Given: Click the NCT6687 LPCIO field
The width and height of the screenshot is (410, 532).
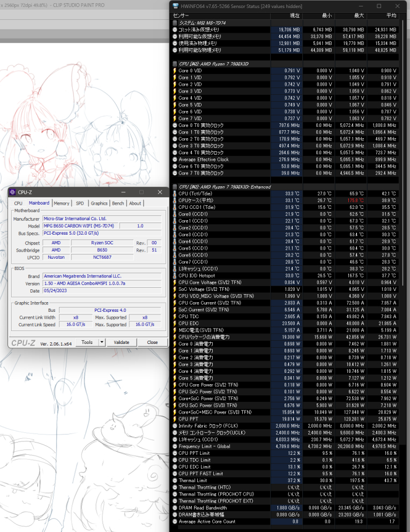Looking at the screenshot, I should (102, 257).
